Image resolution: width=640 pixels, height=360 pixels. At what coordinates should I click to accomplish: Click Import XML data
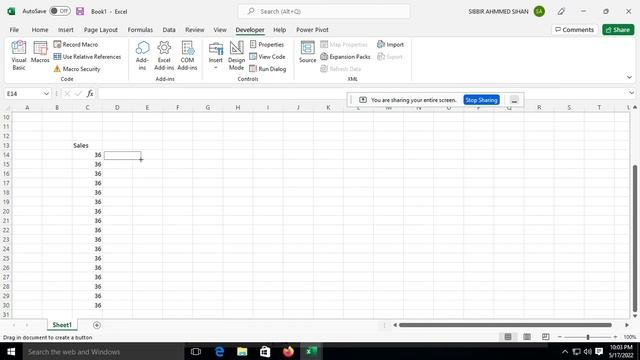(390, 44)
